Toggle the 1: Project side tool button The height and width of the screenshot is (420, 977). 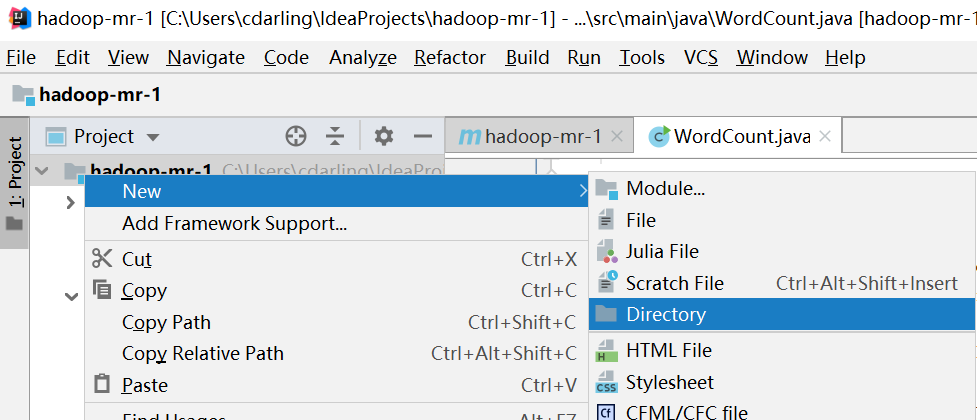[x=14, y=183]
